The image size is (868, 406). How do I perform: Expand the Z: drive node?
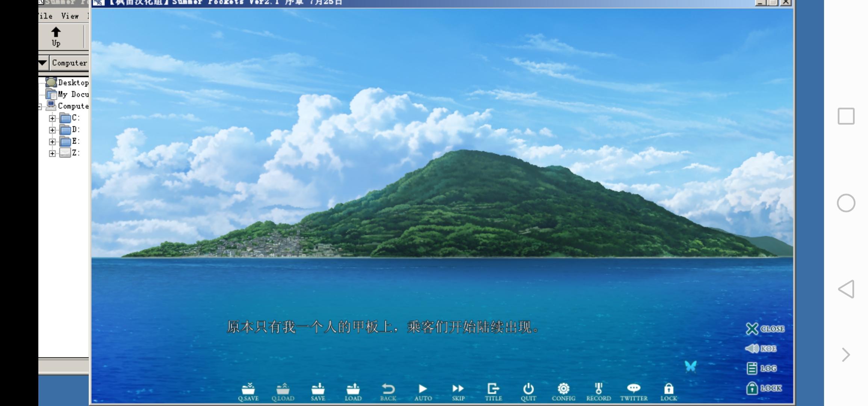pos(52,153)
